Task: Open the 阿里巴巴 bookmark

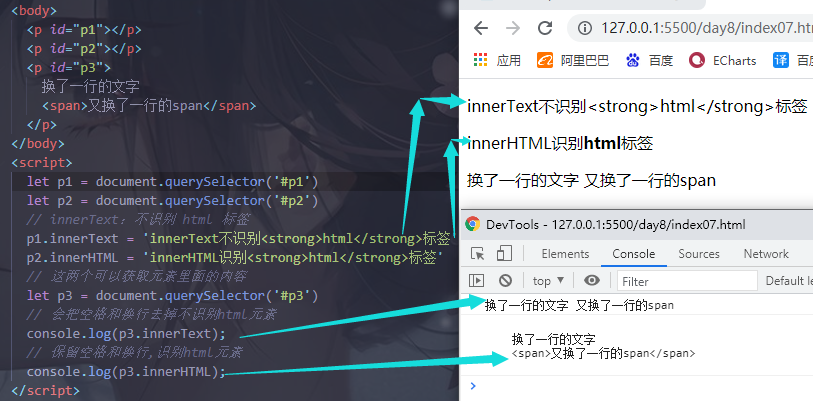Action: pos(572,60)
